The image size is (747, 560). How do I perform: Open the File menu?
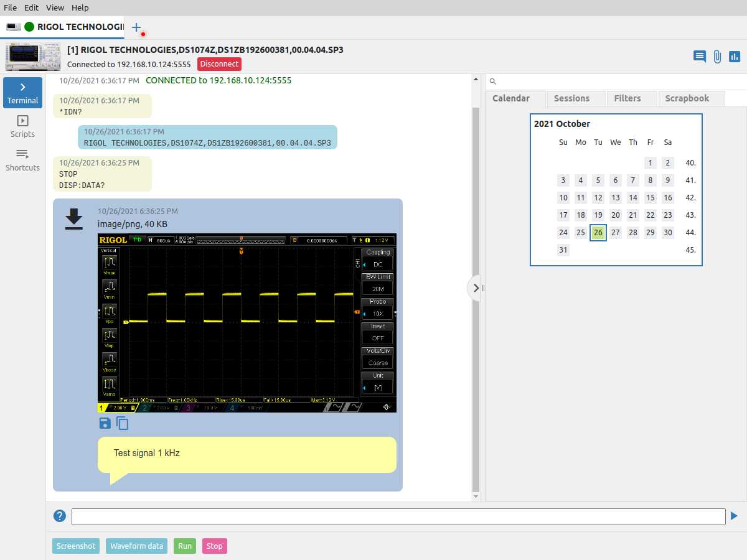tap(11, 7)
